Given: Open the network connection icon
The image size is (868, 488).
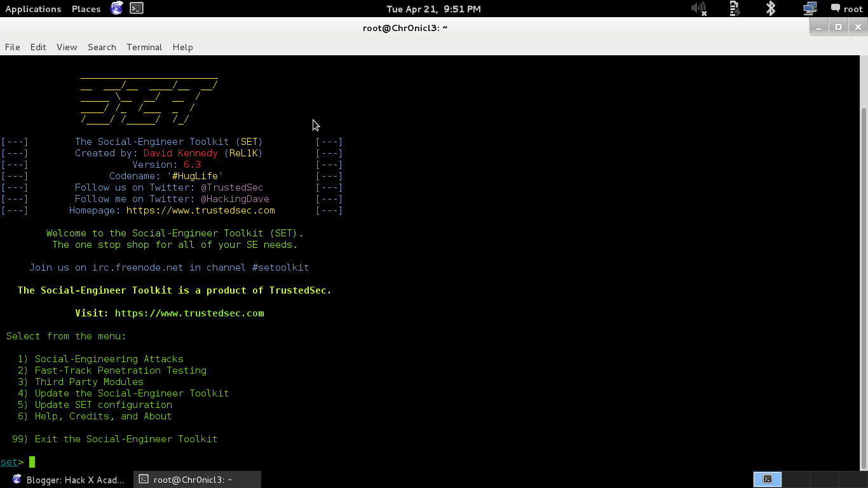Looking at the screenshot, I should pyautogui.click(x=810, y=8).
